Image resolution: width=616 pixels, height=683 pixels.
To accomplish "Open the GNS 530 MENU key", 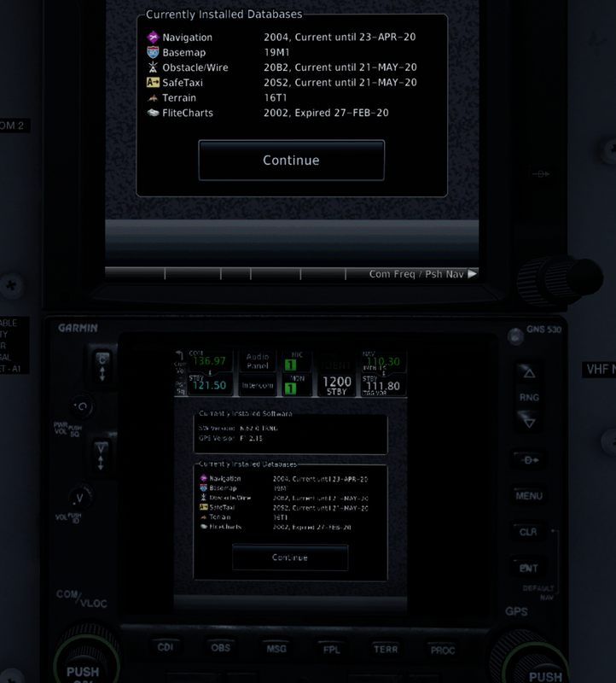I will click(529, 496).
